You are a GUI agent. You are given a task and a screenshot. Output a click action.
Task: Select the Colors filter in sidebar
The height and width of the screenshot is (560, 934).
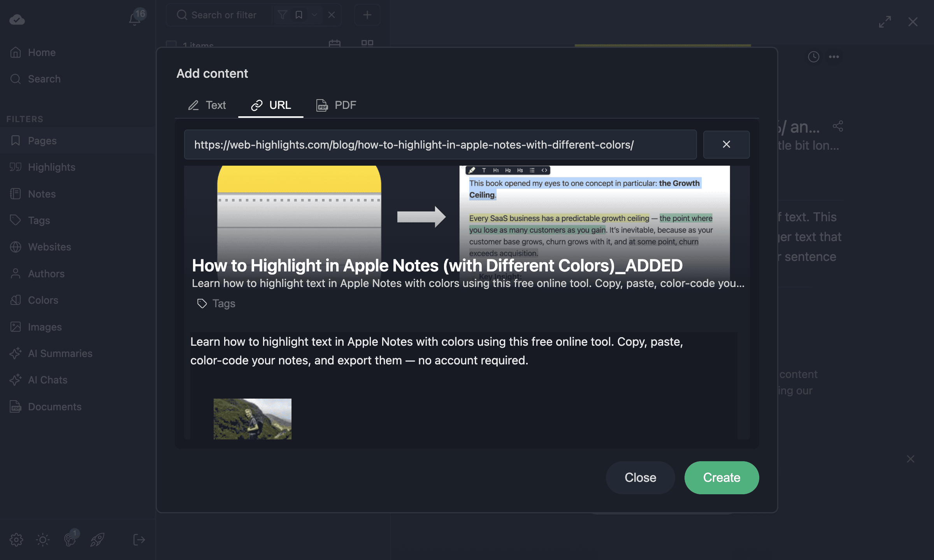pos(42,300)
